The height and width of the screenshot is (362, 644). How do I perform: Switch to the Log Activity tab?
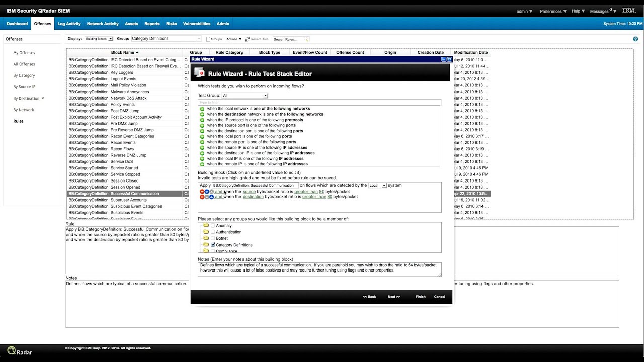69,24
